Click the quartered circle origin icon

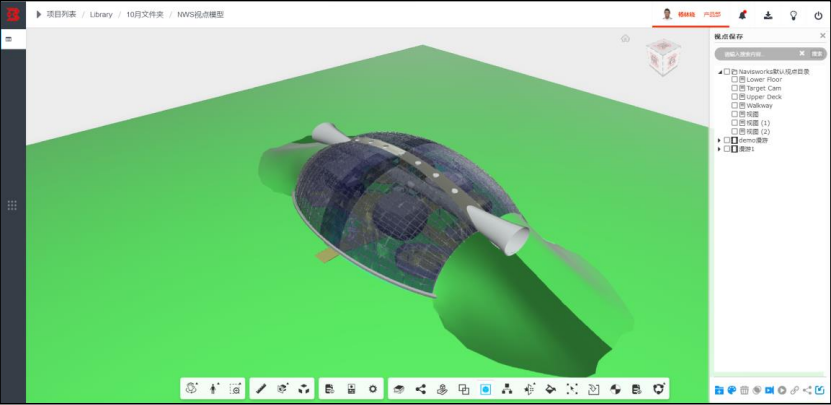[615, 389]
